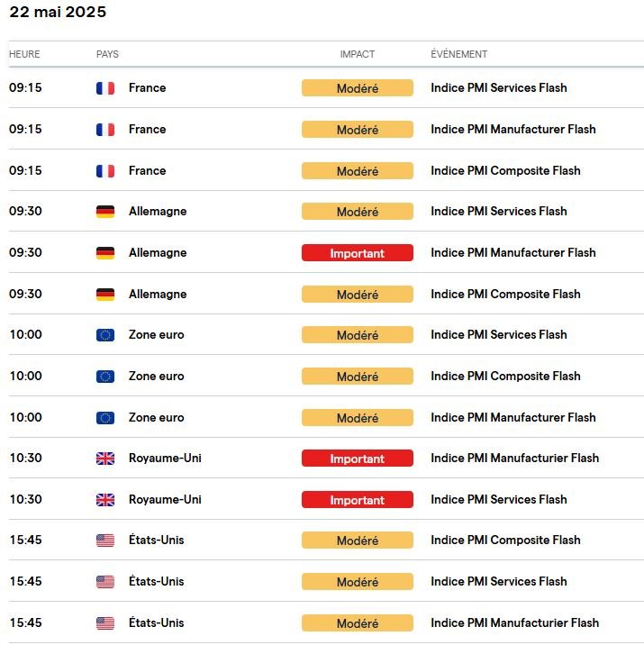
Task: Click the France flag beside PMI Composite Flash
Action: pos(105,171)
